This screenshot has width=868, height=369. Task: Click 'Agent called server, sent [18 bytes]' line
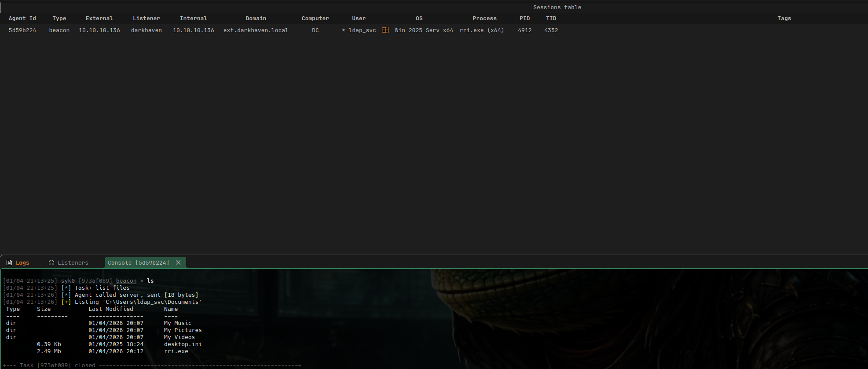(x=136, y=295)
